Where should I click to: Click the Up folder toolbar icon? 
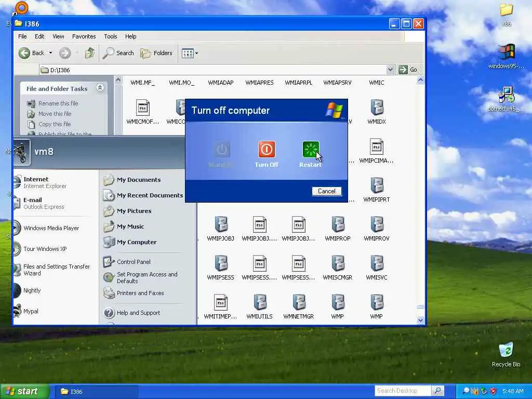coord(90,53)
